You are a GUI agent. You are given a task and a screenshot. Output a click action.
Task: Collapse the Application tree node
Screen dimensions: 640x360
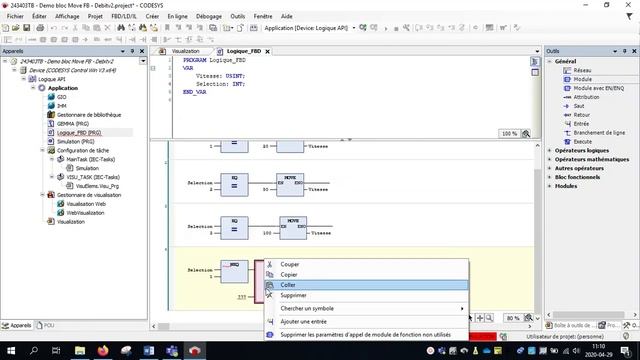33,88
